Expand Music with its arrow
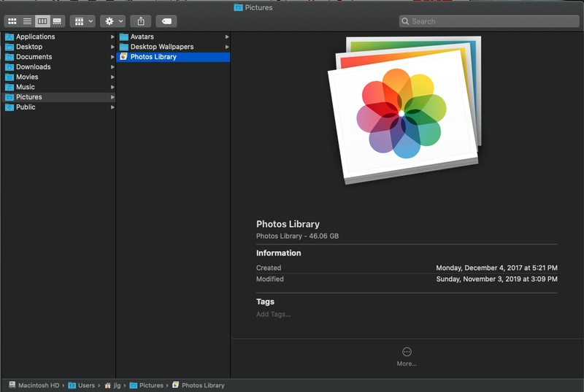 pyautogui.click(x=112, y=87)
